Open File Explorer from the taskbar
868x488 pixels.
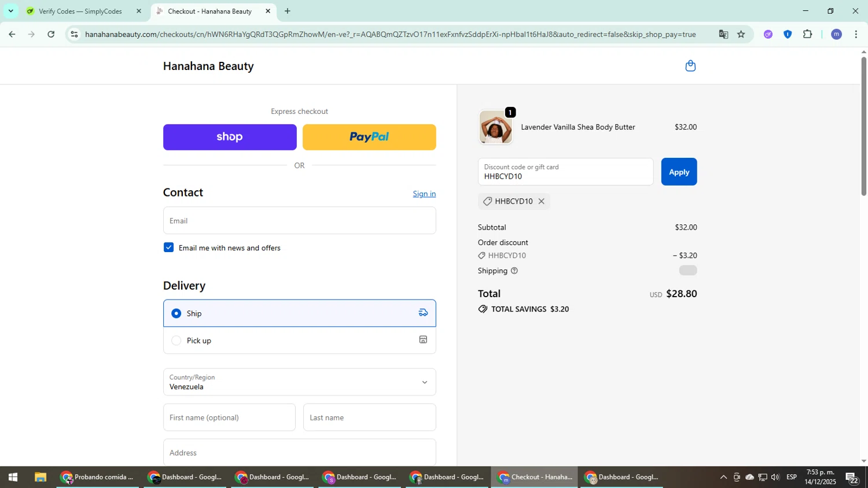tap(40, 477)
